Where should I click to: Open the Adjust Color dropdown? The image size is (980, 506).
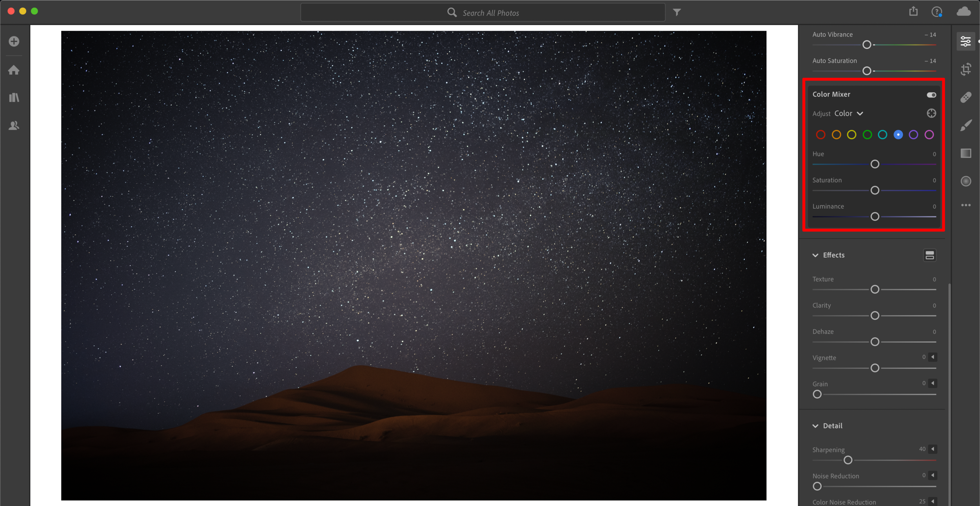click(849, 114)
